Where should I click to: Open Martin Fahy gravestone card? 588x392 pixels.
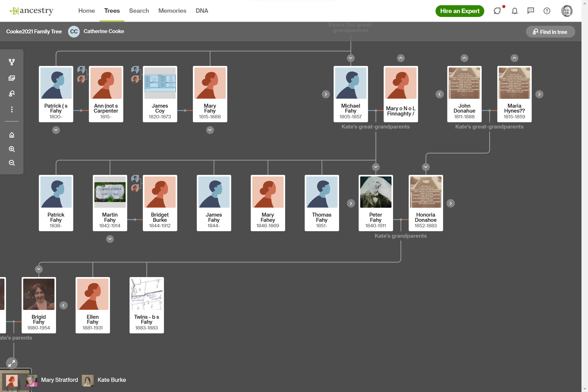110,203
